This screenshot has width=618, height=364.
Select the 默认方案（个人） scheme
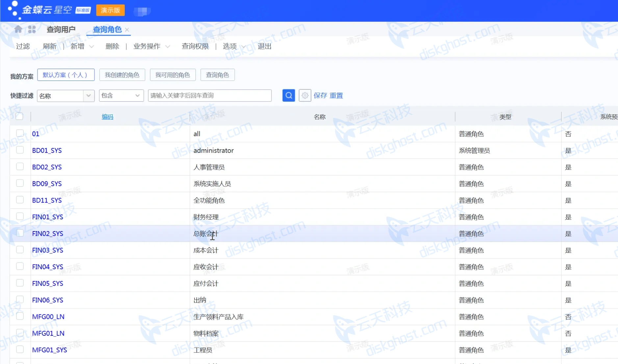(66, 75)
